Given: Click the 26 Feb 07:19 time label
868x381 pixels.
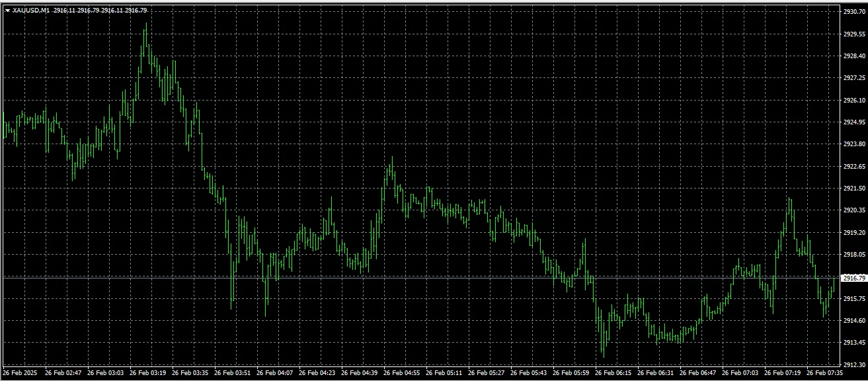Looking at the screenshot, I should [x=782, y=373].
